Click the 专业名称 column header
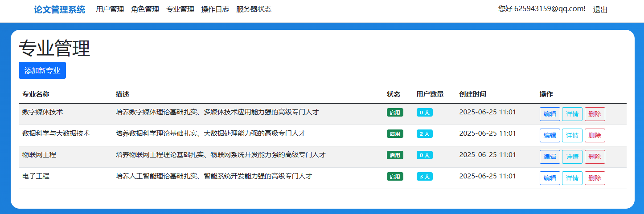The image size is (644, 214). (36, 94)
